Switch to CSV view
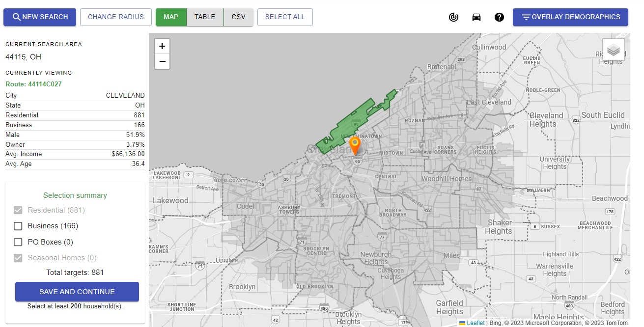644x327 pixels. (x=239, y=17)
